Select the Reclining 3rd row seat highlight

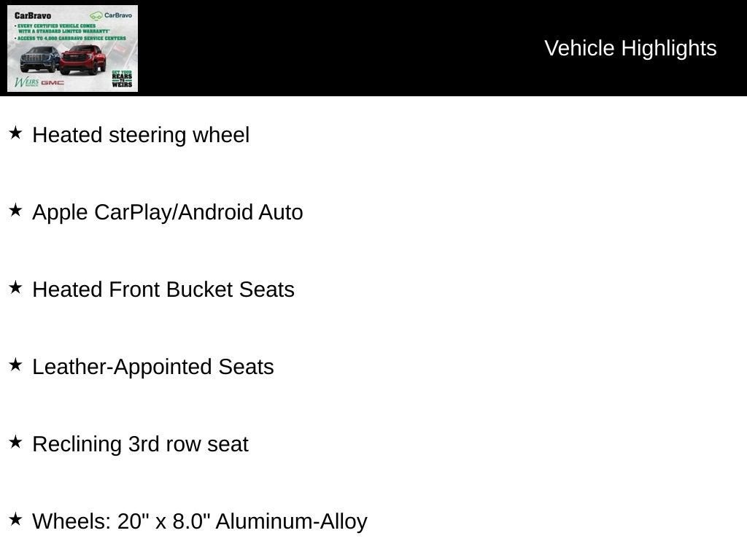(x=140, y=444)
